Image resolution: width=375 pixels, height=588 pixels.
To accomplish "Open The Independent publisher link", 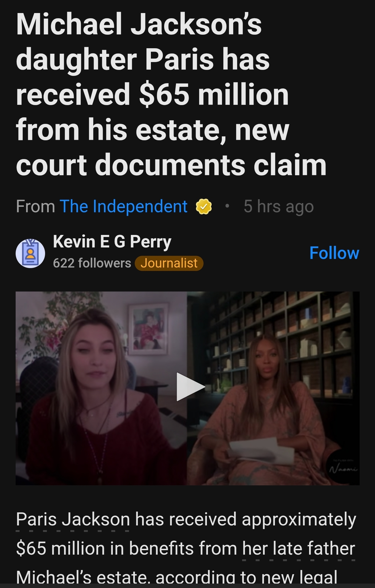I will tap(123, 206).
